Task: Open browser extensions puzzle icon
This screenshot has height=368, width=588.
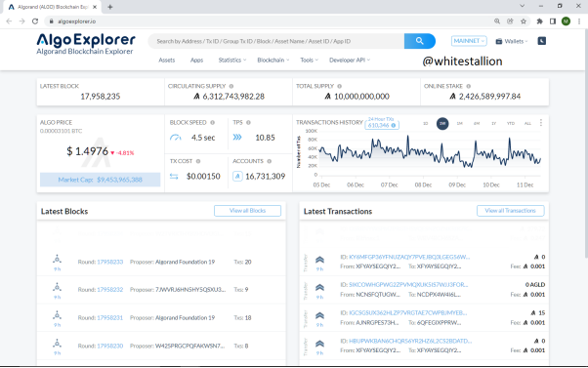Action: tap(539, 21)
